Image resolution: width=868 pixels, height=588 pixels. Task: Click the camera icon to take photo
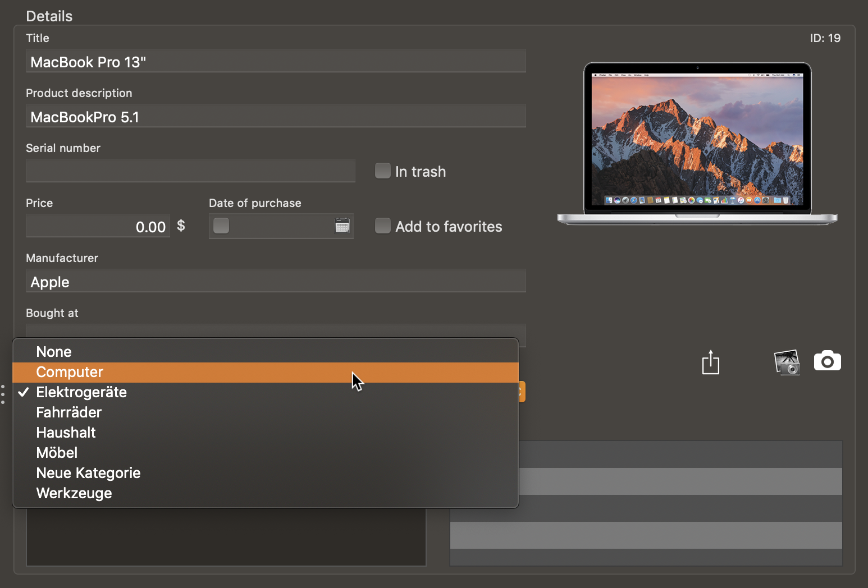(828, 361)
